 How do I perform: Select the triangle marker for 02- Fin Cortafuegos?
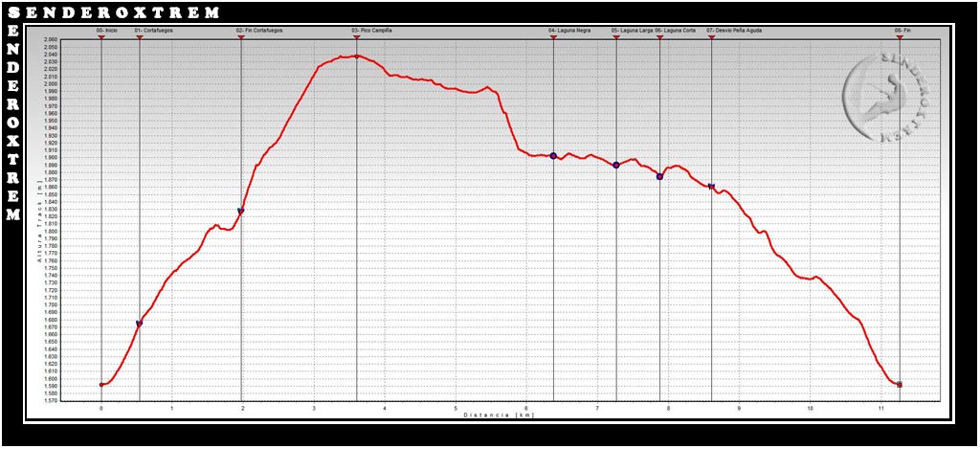pyautogui.click(x=241, y=37)
